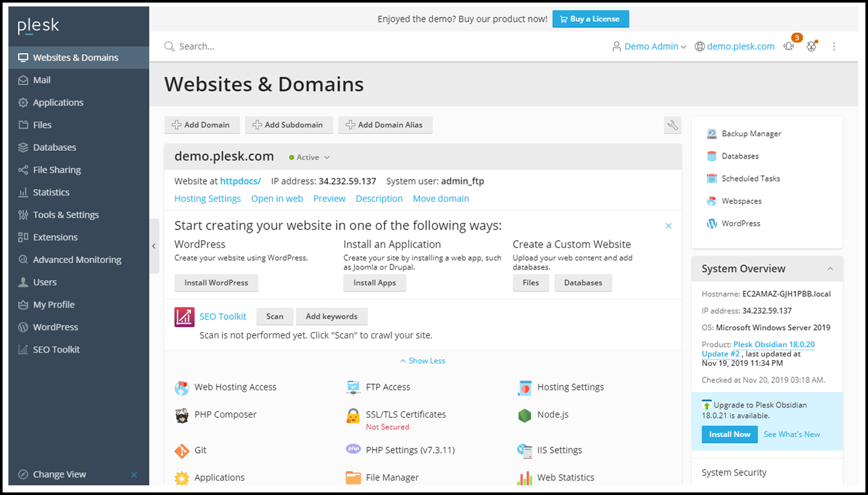Collapse the System Overview panel
868x495 pixels.
click(x=830, y=269)
